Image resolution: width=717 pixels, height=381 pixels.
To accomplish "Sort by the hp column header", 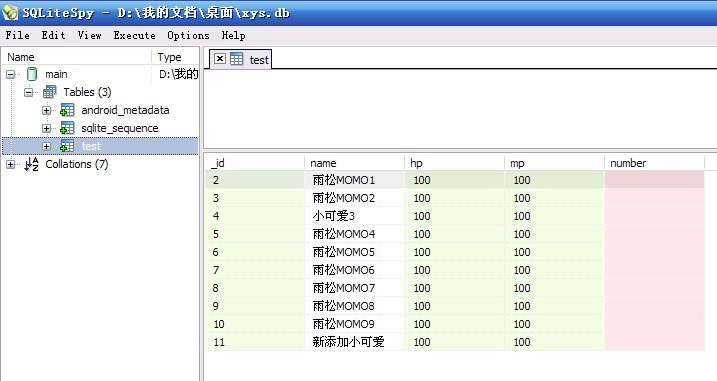I will (x=455, y=163).
